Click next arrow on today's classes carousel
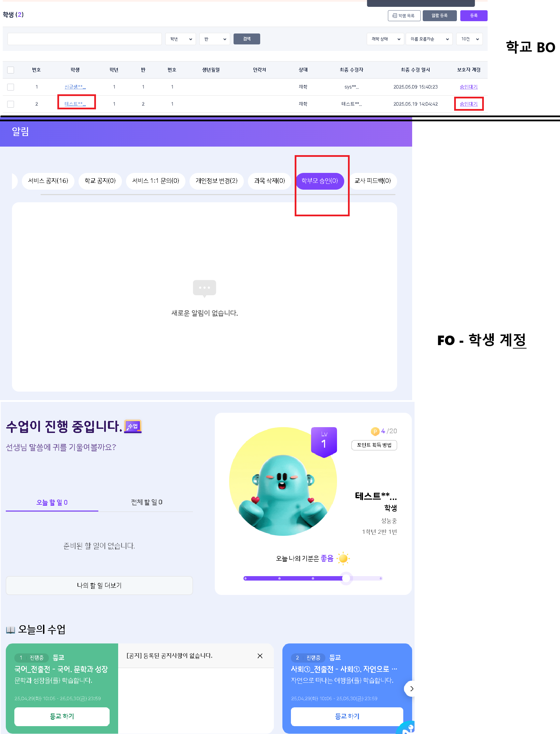 pos(411,689)
